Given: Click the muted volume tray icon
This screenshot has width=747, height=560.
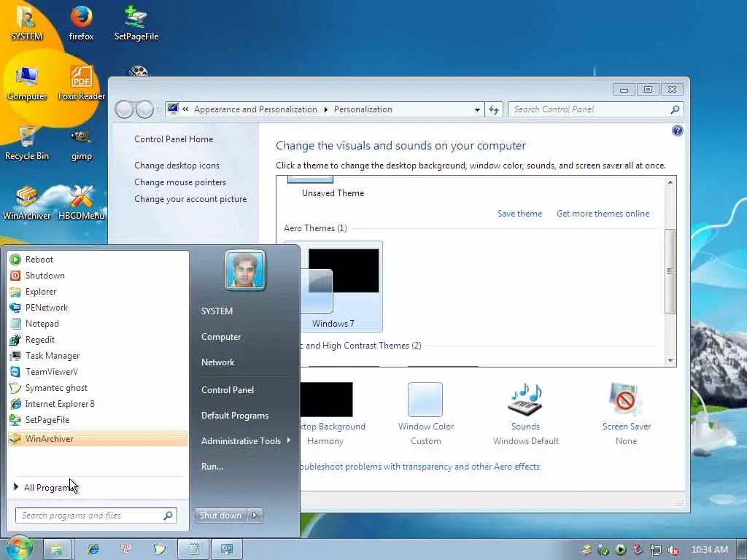Looking at the screenshot, I should pyautogui.click(x=673, y=550).
